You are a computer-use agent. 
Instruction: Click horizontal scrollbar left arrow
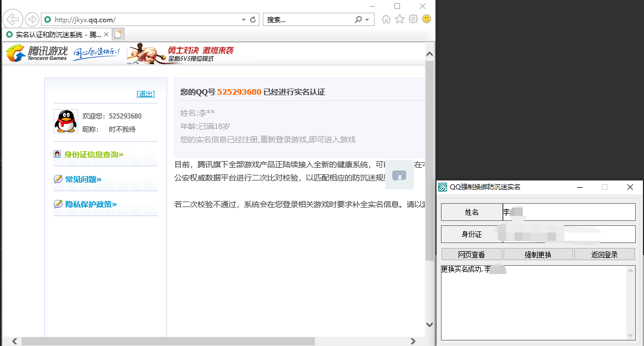(x=14, y=342)
